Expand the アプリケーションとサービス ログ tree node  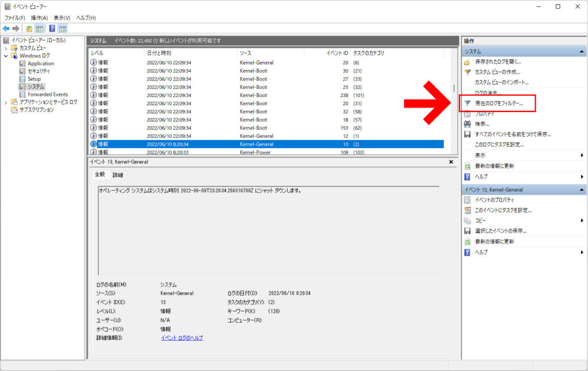click(x=6, y=102)
